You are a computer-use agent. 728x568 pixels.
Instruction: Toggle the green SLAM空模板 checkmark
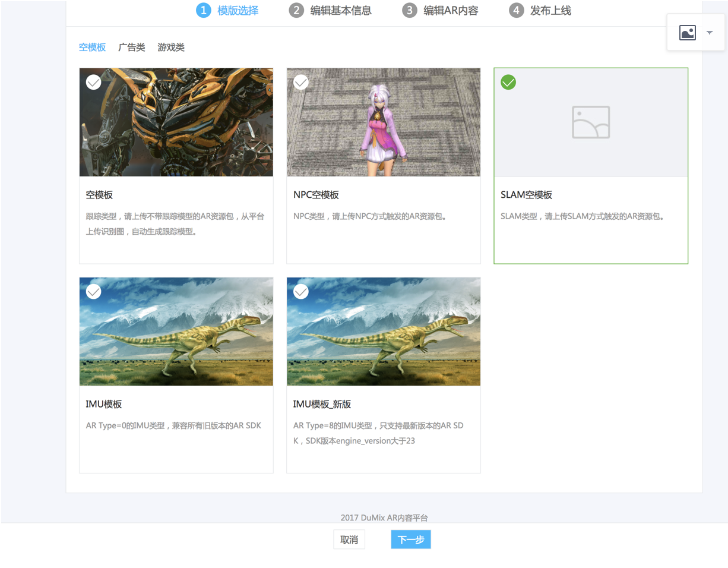[508, 82]
